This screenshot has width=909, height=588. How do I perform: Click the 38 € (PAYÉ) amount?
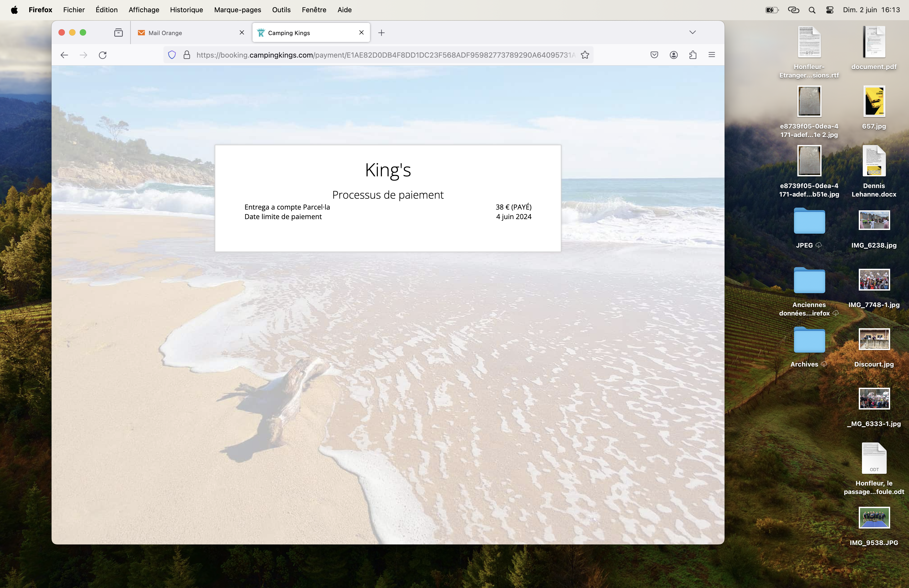pyautogui.click(x=513, y=207)
